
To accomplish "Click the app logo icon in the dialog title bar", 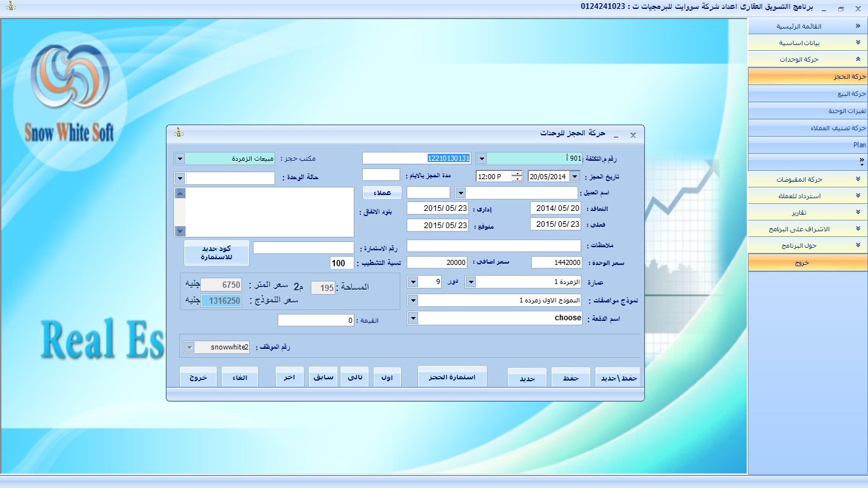I will [179, 133].
